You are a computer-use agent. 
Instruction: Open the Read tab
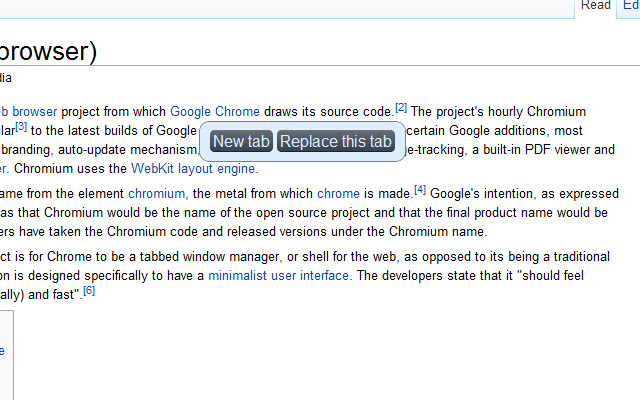coord(596,5)
